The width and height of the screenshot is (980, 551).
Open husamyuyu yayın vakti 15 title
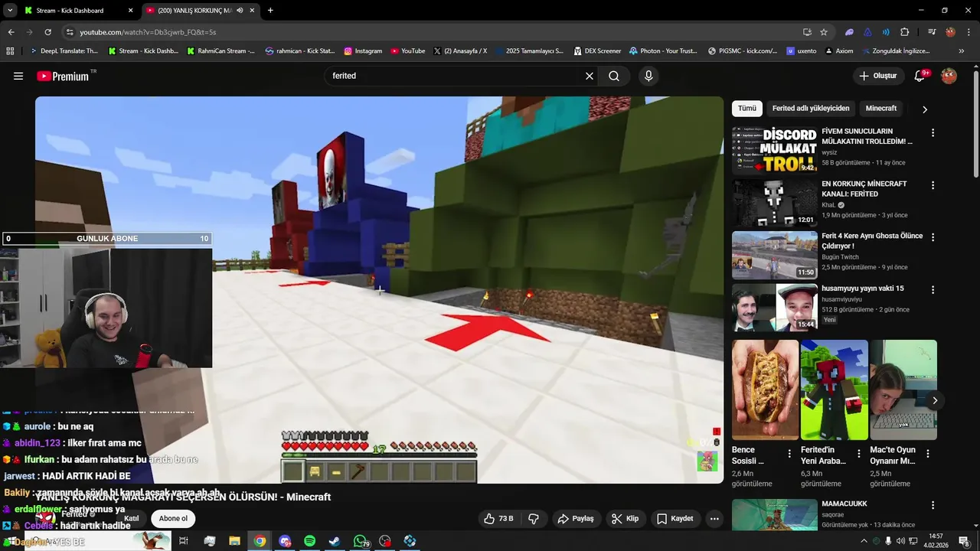pyautogui.click(x=862, y=289)
